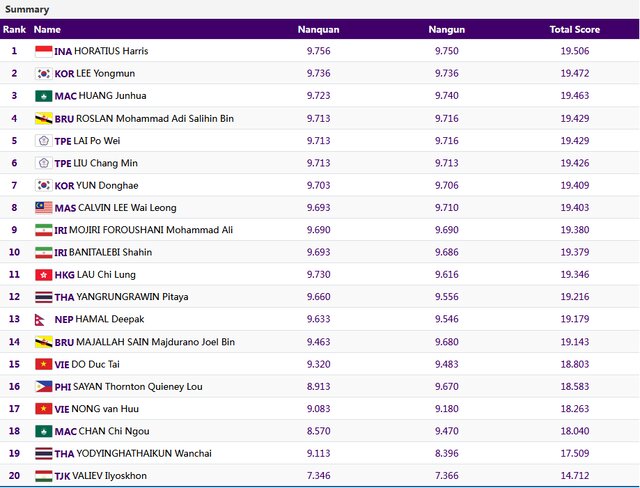
Task: Click the Brunei flag next to ROSLAN Mohammad
Action: click(x=43, y=118)
